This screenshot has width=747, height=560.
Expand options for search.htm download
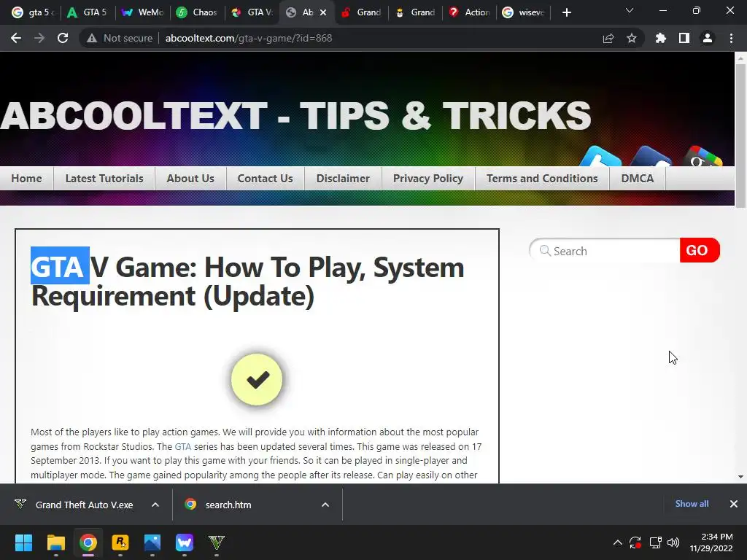tap(325, 505)
